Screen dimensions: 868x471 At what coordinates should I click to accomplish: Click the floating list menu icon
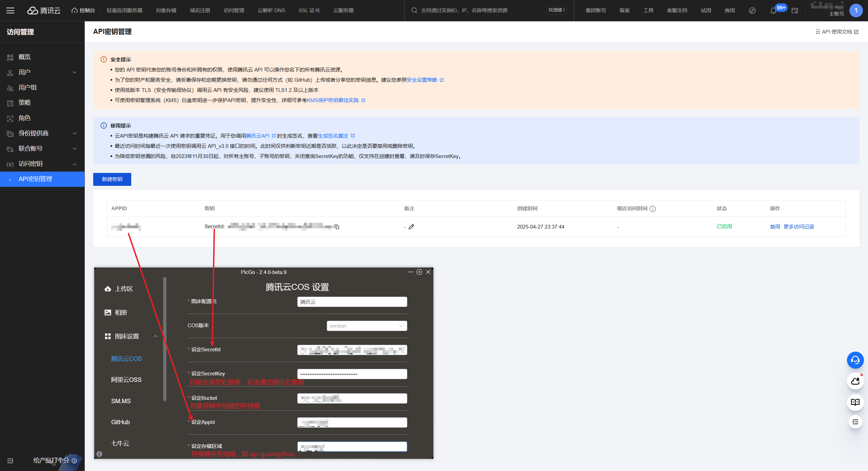click(x=855, y=422)
